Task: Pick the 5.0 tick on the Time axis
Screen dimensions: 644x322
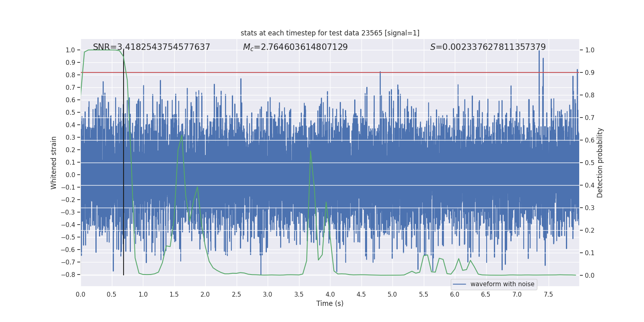Action: (x=392, y=294)
